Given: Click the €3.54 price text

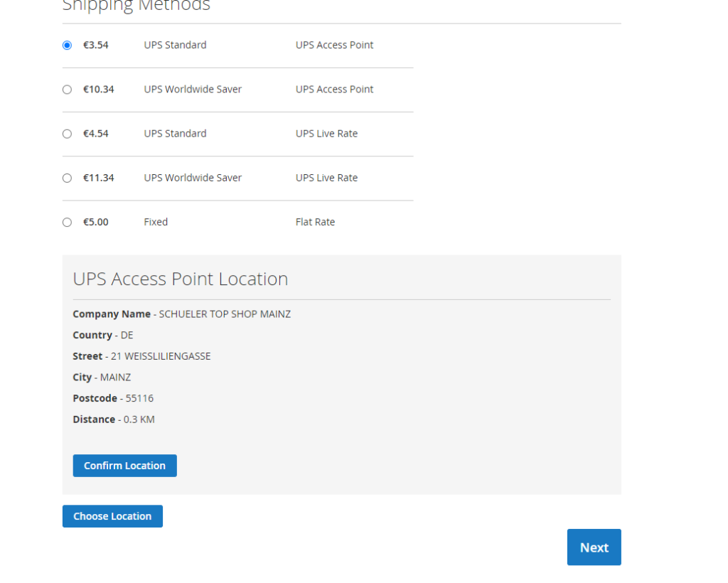Looking at the screenshot, I should tap(96, 45).
